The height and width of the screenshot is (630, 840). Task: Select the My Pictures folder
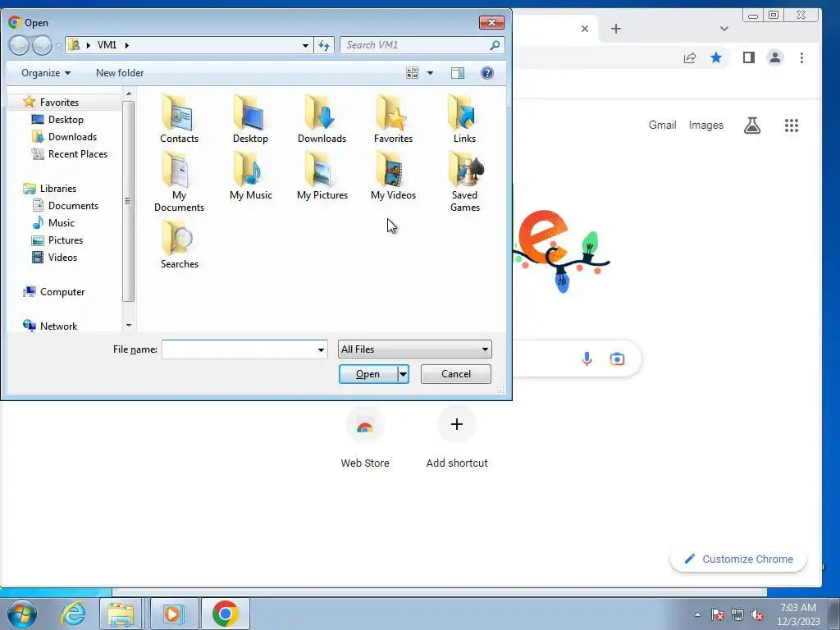[322, 176]
